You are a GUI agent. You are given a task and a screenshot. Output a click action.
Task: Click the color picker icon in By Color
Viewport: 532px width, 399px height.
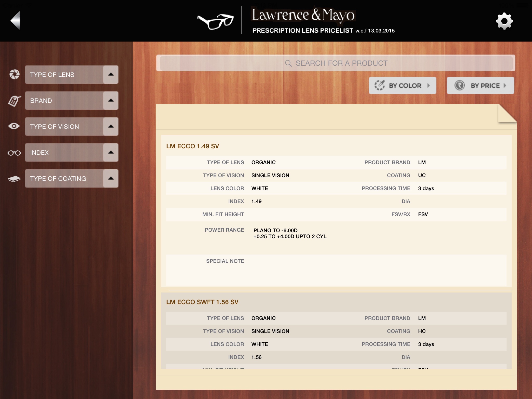[380, 85]
